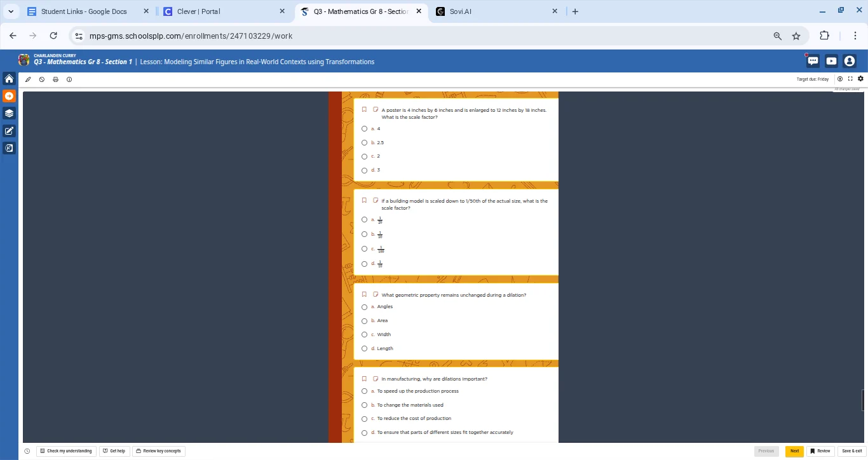The width and height of the screenshot is (868, 460).
Task: Open the user profile account icon
Action: (850, 61)
